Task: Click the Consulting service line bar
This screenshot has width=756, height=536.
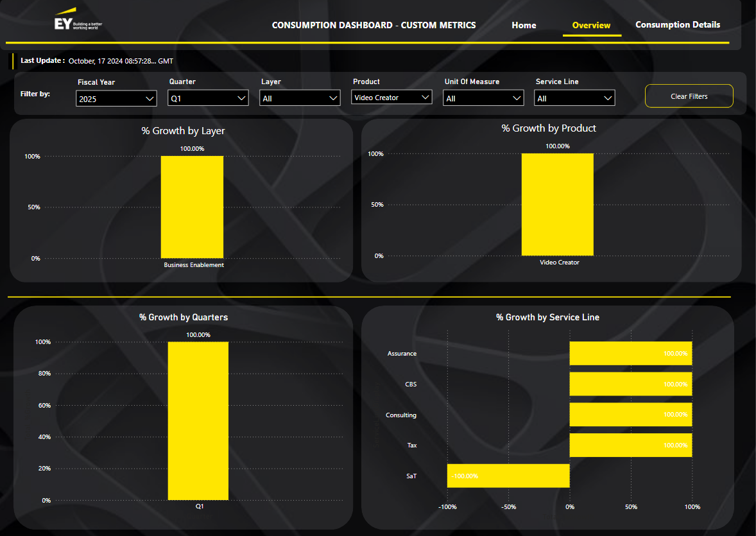Action: (x=630, y=415)
